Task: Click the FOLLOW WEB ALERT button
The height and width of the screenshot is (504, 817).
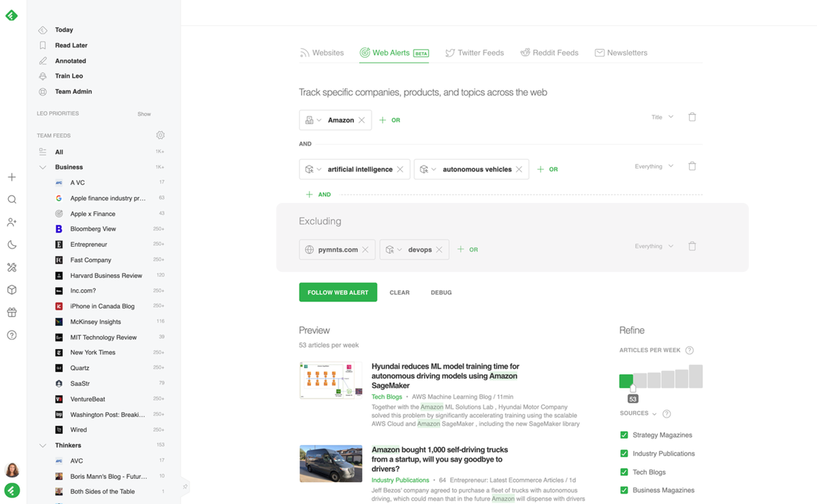Action: 338,292
